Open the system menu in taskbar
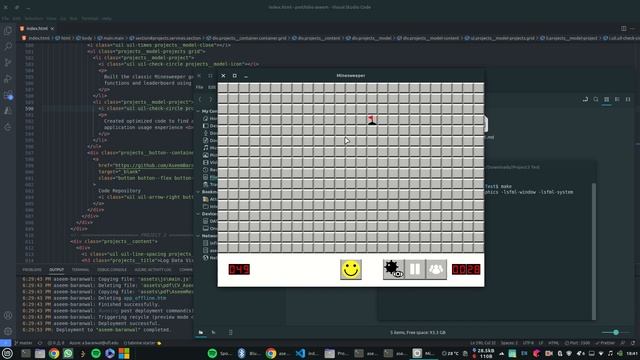The image size is (640, 360). (x=7, y=353)
